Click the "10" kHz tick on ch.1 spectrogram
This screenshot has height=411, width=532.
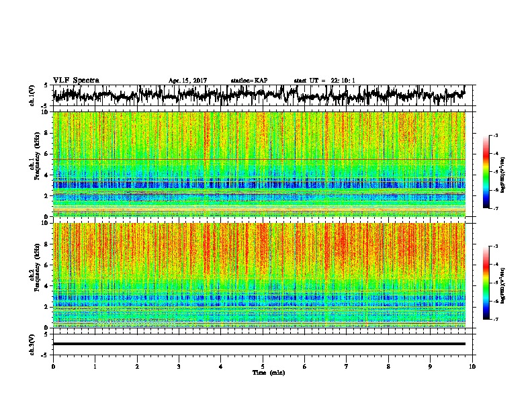click(46, 112)
